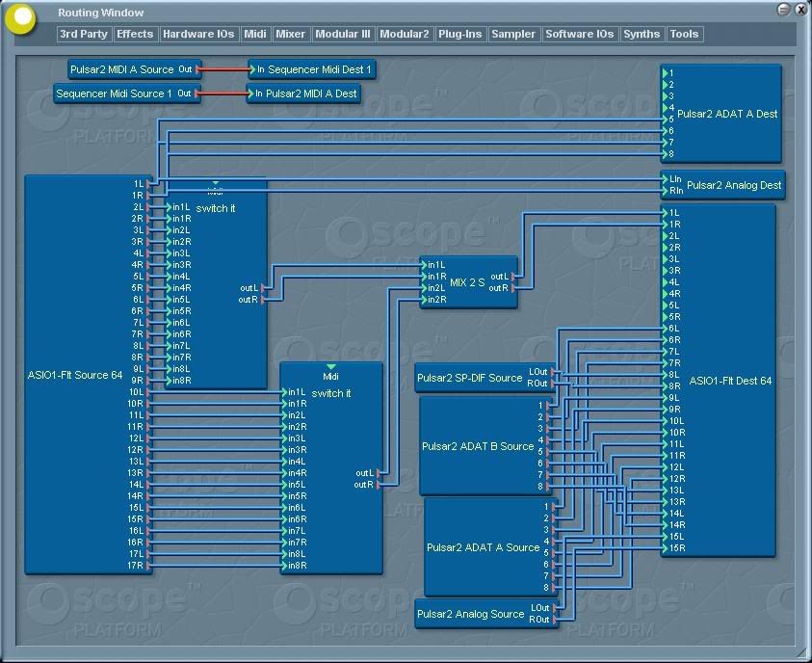812x663 pixels.
Task: Select the ASIO1-Flt Source 64 module label
Action: (x=75, y=375)
